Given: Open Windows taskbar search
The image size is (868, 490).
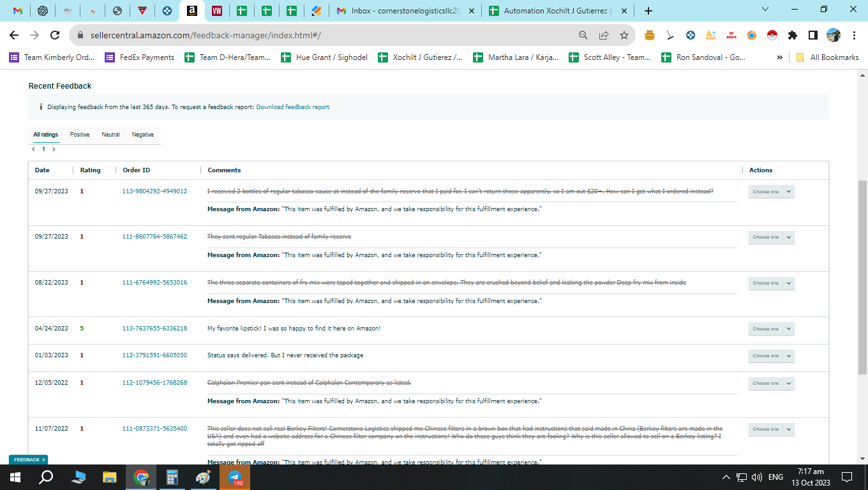Looking at the screenshot, I should tap(46, 477).
